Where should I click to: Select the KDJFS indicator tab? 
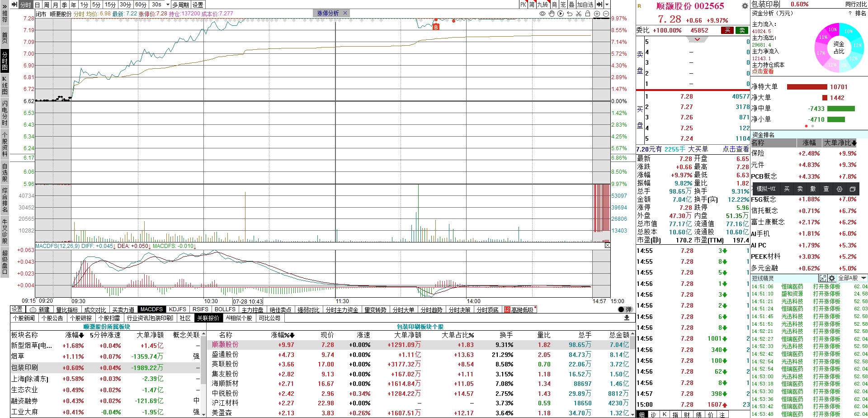(178, 309)
